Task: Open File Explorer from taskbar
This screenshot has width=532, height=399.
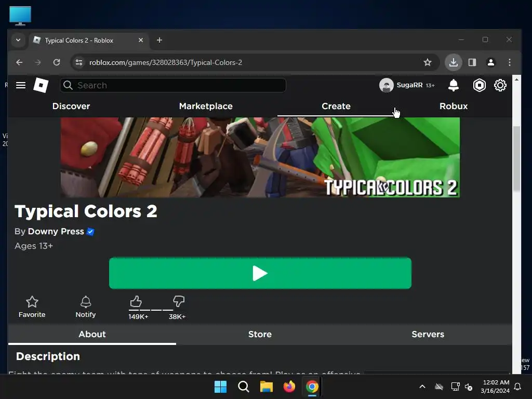Action: pos(267,387)
